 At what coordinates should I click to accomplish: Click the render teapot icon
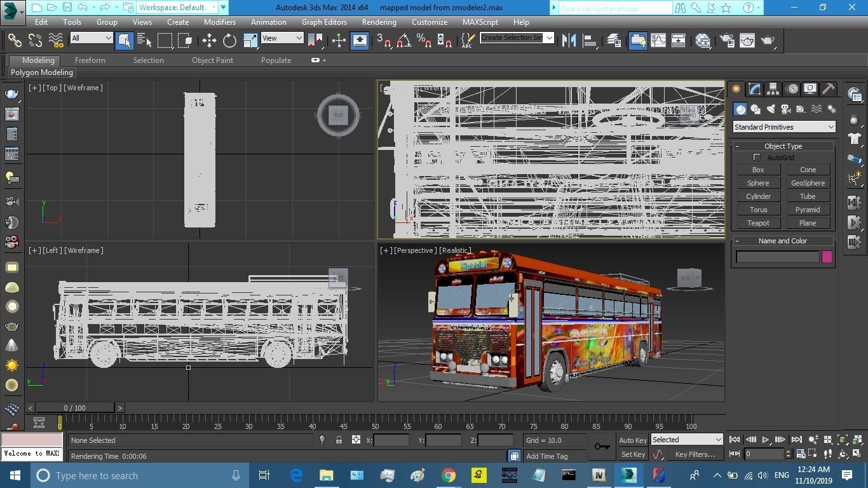pos(768,41)
